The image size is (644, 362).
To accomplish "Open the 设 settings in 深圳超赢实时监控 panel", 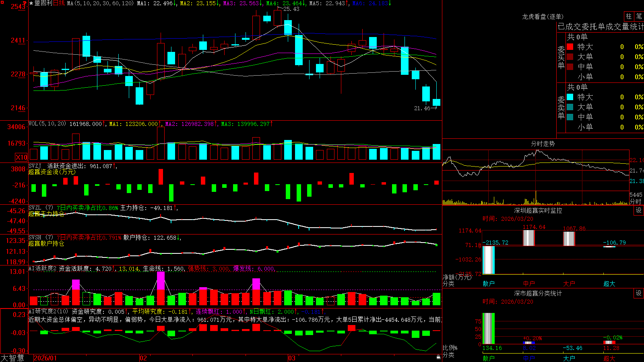I will [639, 210].
